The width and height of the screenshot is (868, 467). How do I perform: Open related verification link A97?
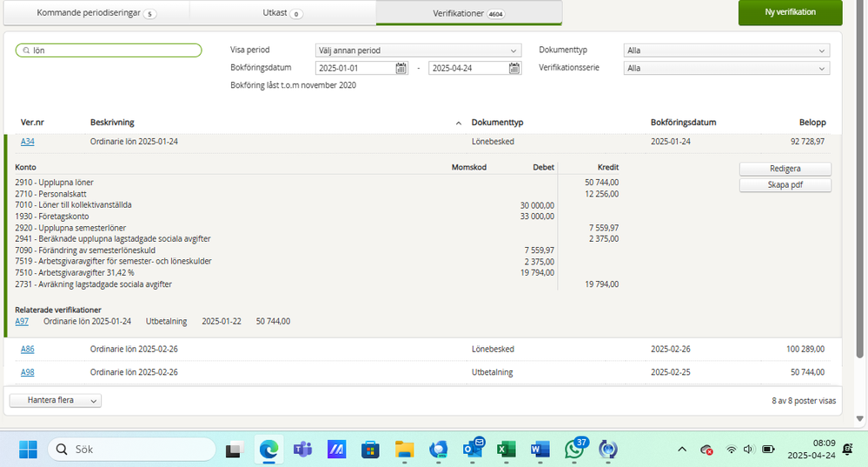(x=22, y=322)
